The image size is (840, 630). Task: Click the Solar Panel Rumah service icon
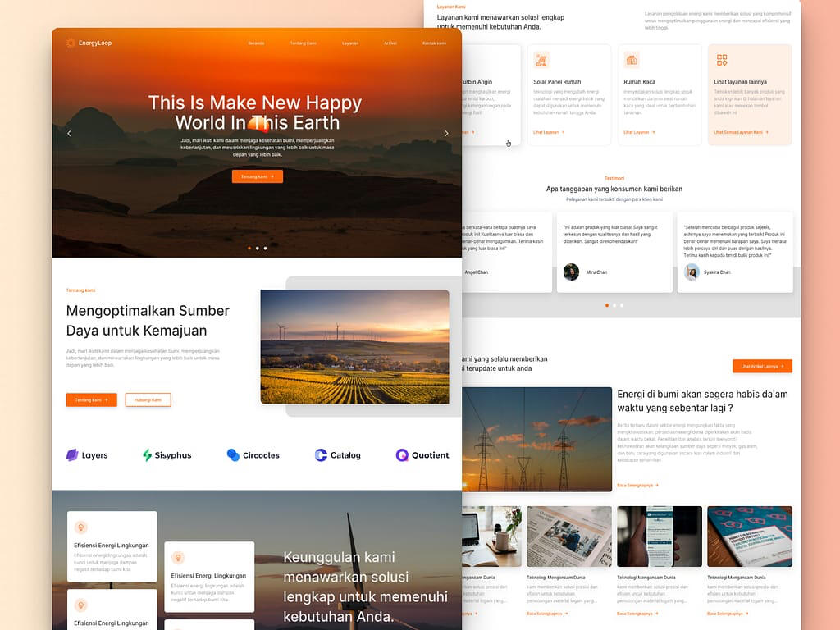[x=541, y=60]
